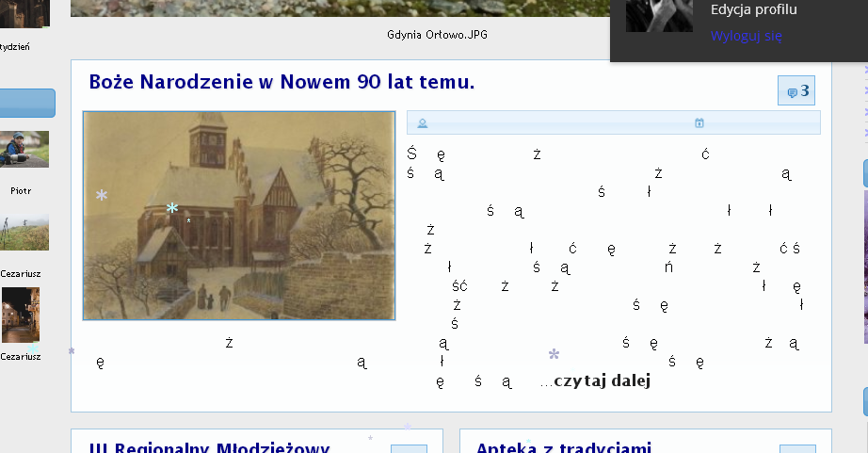868x453 pixels.
Task: Click the Piotr username label
Action: click(x=21, y=190)
